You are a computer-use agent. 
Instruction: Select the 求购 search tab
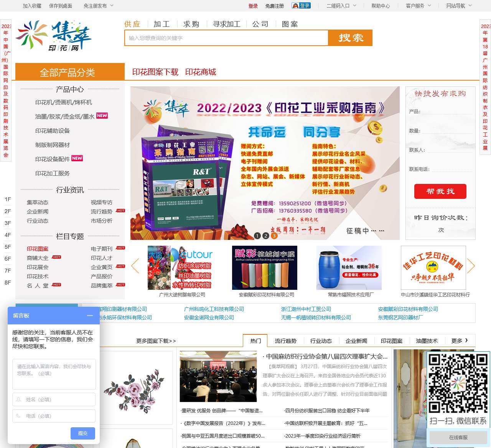point(191,24)
